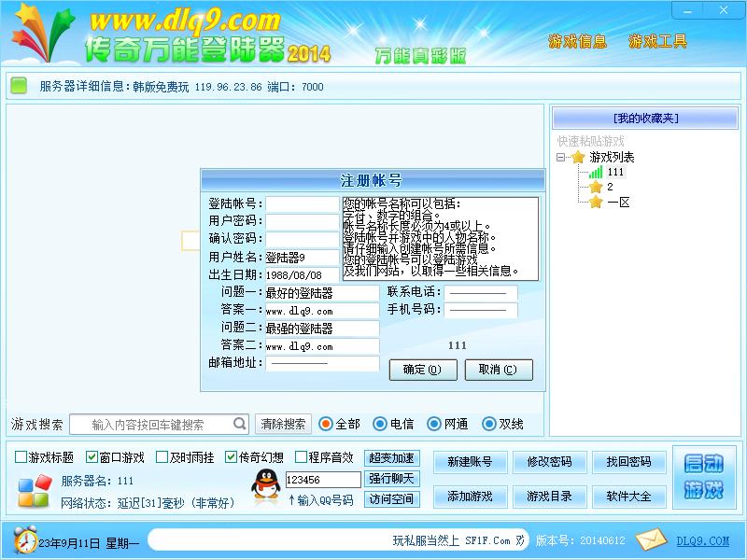Click the star icon beside 2
The width and height of the screenshot is (747, 560).
pos(596,187)
